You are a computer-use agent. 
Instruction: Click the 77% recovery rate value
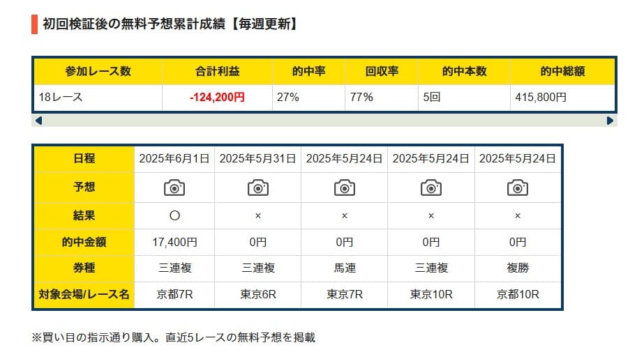click(x=361, y=97)
